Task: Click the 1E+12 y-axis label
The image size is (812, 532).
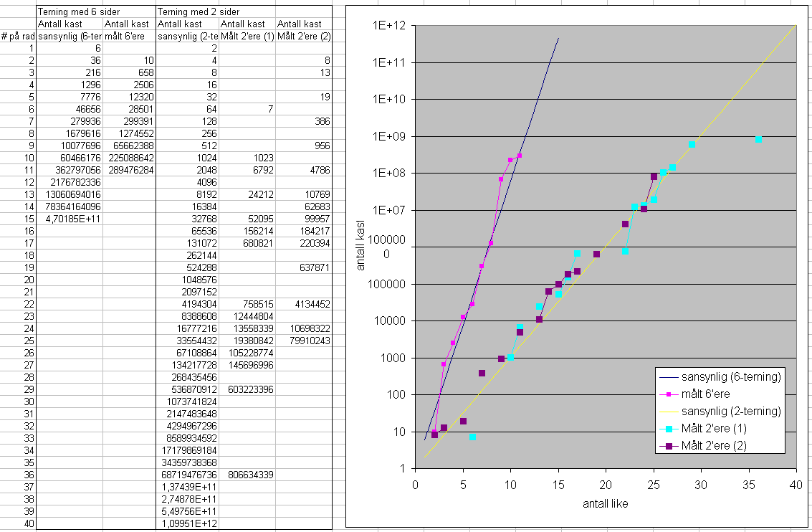Action: pos(389,25)
